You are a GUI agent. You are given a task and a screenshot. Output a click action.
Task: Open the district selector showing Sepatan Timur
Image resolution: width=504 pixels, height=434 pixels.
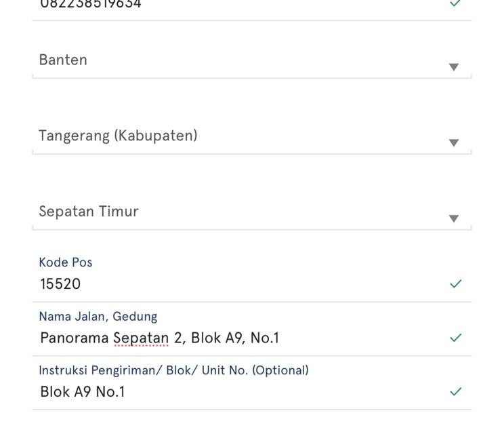252,213
